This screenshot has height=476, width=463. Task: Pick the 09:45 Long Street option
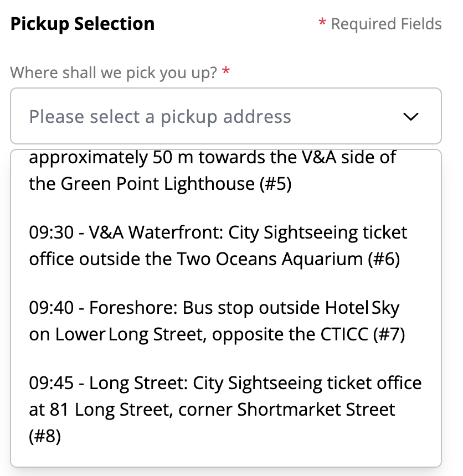(225, 409)
